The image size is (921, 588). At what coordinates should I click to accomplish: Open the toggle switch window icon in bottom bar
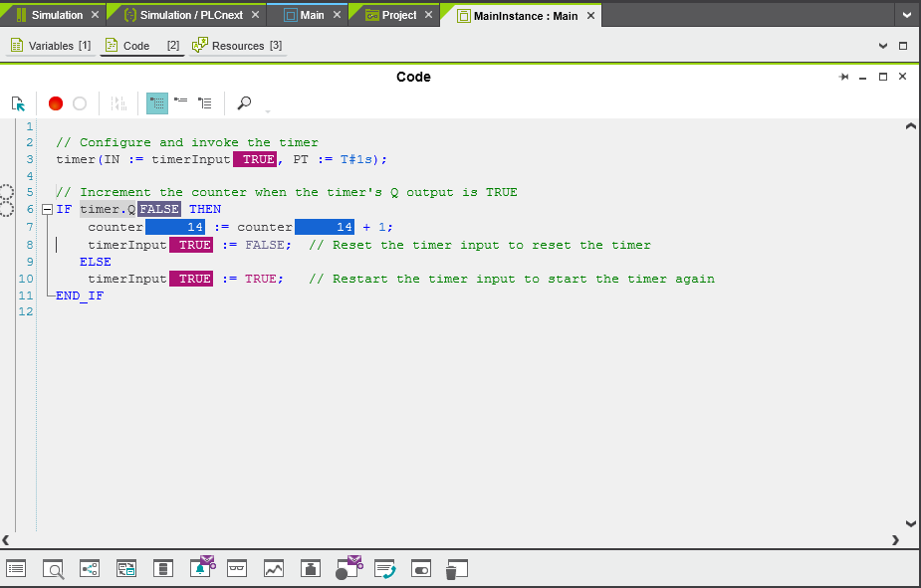click(x=421, y=569)
